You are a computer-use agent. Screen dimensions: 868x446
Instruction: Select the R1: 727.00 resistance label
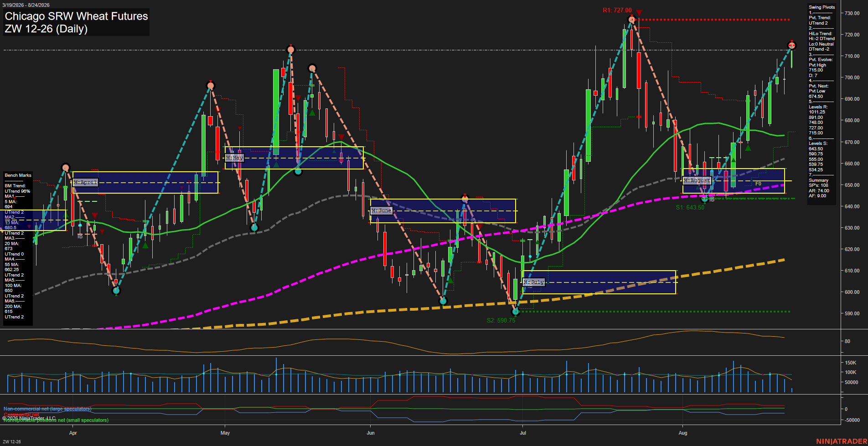[x=617, y=10]
